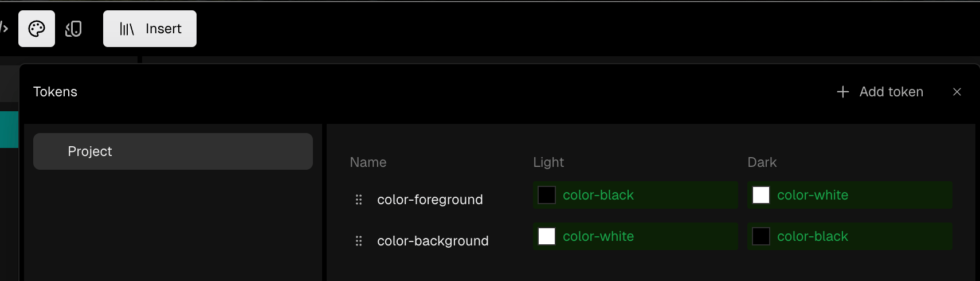Open the palette tokens panel icon
Screen dimensions: 980x281
pyautogui.click(x=37, y=29)
